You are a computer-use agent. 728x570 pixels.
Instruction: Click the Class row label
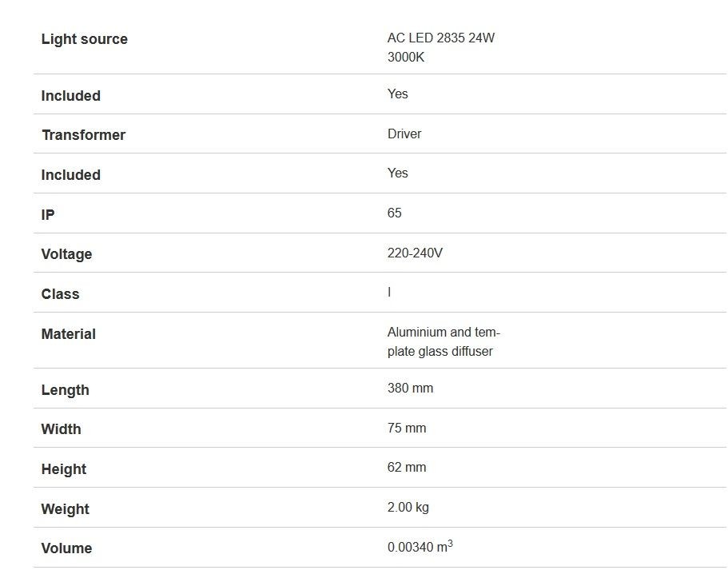[x=61, y=294]
